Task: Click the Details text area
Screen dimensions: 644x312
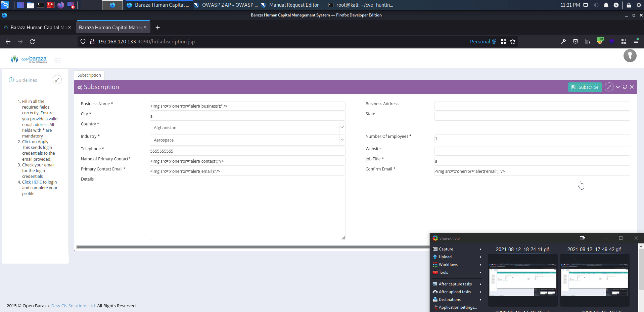Action: (247, 208)
